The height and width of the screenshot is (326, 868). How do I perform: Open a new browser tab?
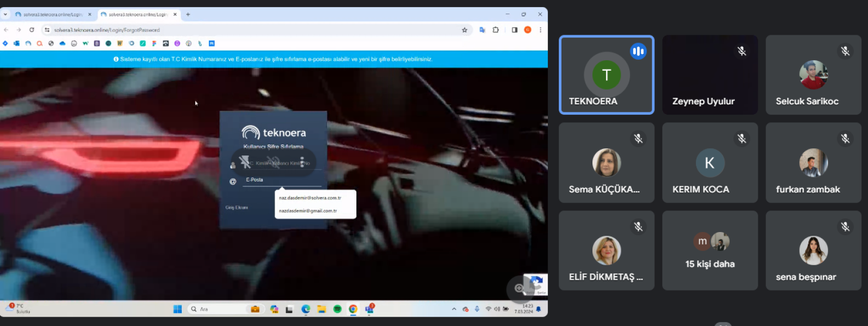click(x=188, y=15)
